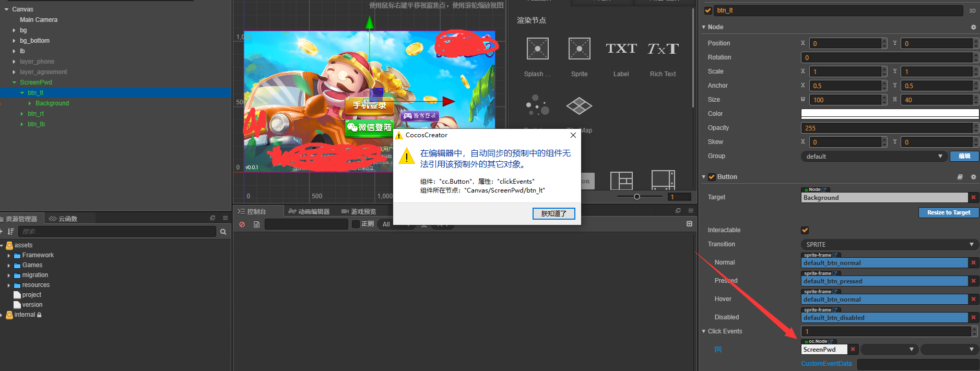Click the Resize to Target button

948,212
